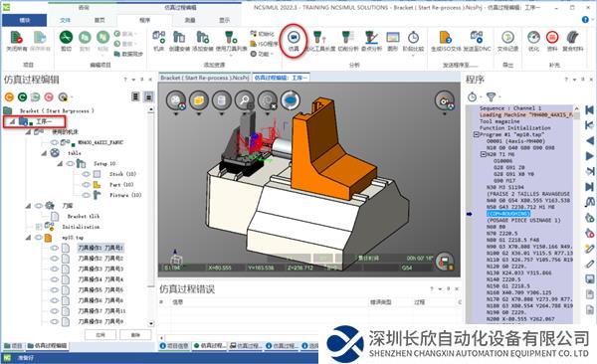The height and width of the screenshot is (364, 597).
Task: Click the 应用 button
Action: [x=100, y=335]
